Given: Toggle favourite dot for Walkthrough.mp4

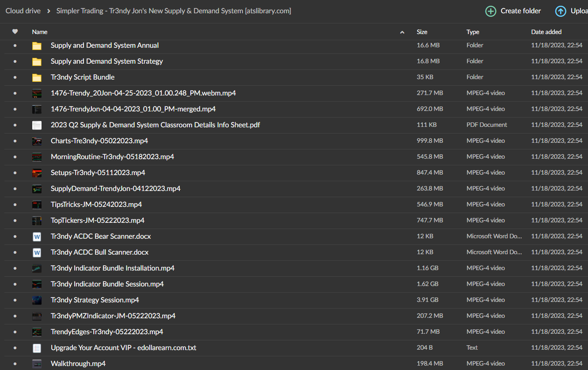Looking at the screenshot, I should 15,364.
